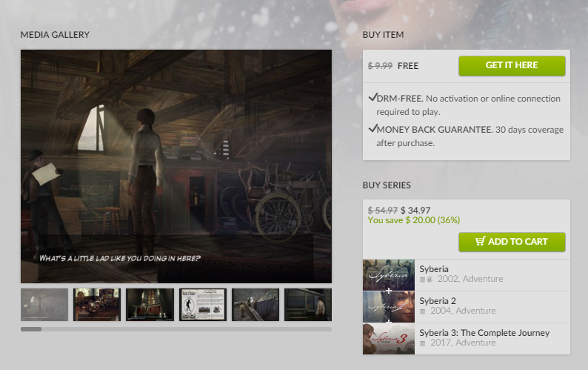Open the Syberia cover art image
The image size is (588, 370).
pyautogui.click(x=389, y=275)
